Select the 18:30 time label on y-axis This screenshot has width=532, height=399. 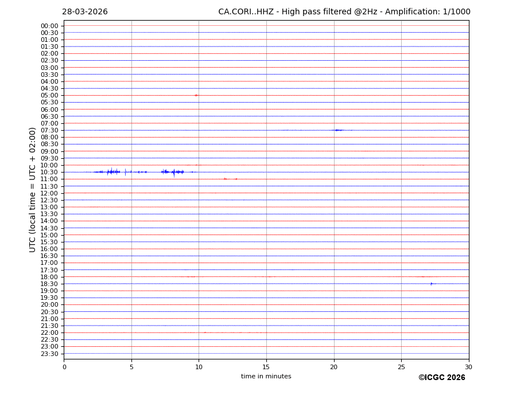coord(49,284)
